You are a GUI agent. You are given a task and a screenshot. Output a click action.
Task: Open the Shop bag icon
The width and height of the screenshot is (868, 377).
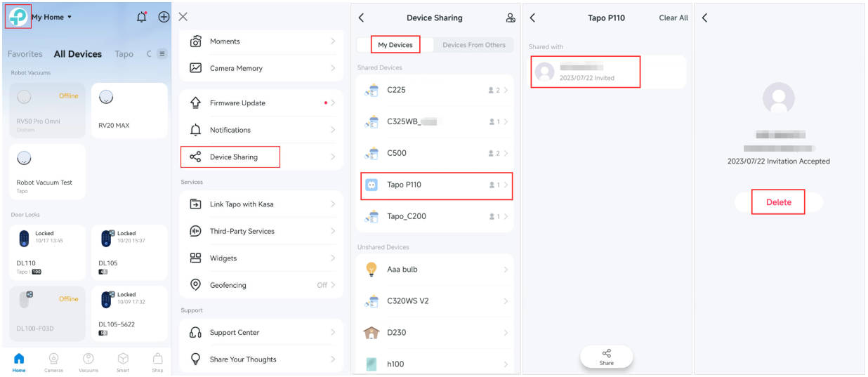(x=157, y=362)
